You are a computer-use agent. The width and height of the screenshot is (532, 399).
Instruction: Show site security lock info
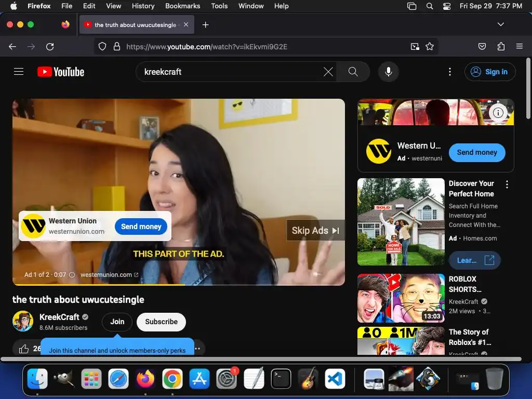point(117,46)
